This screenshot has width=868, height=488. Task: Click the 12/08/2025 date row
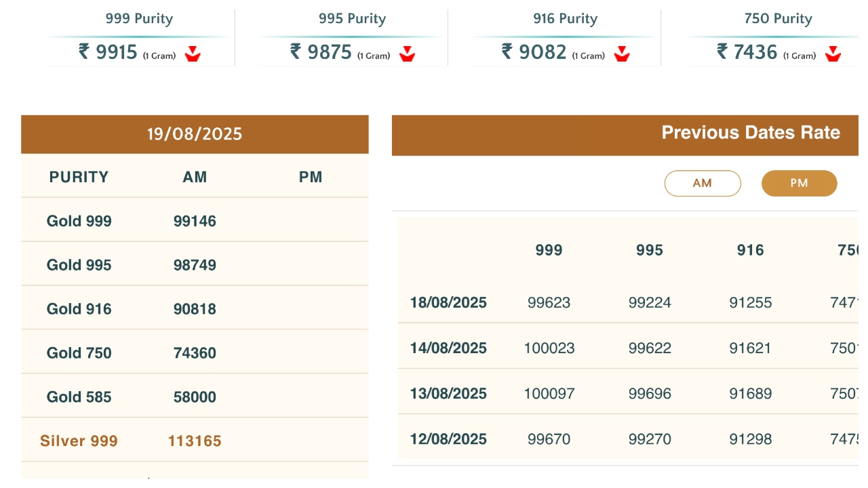(x=448, y=439)
